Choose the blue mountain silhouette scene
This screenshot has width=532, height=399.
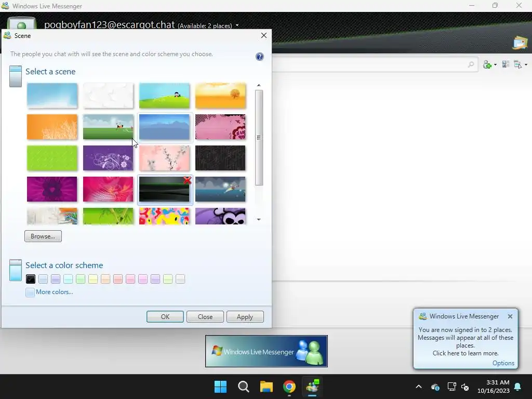pos(164,127)
